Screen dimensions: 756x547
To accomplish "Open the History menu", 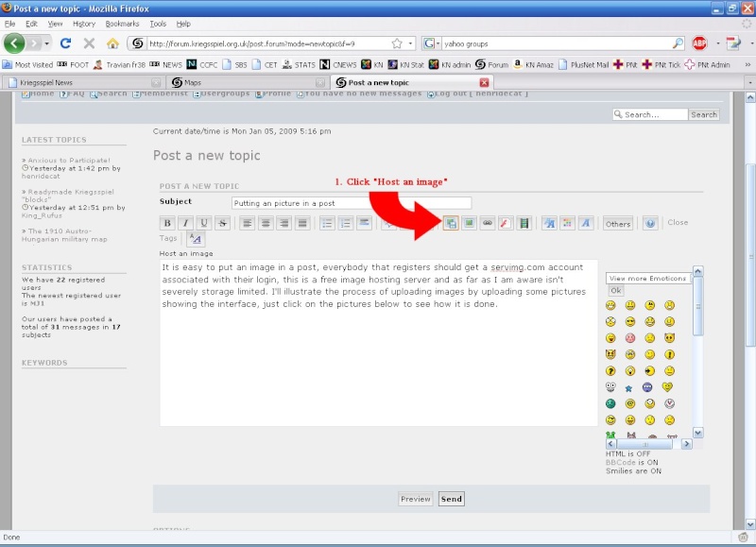I will coord(84,24).
